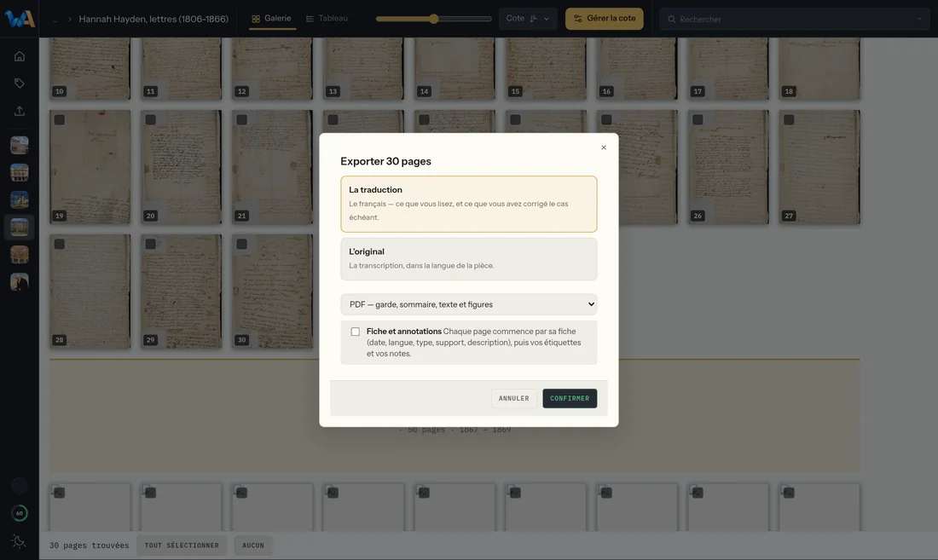Image resolution: width=938 pixels, height=560 pixels.
Task: Open the highlighted fourth collection thumbnail in sidebar
Action: [x=19, y=227]
